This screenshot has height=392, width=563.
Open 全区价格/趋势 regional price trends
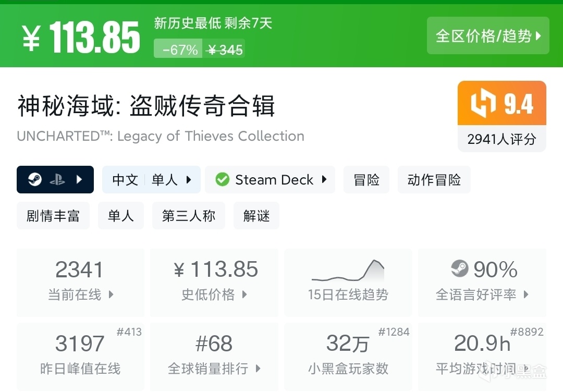click(488, 35)
